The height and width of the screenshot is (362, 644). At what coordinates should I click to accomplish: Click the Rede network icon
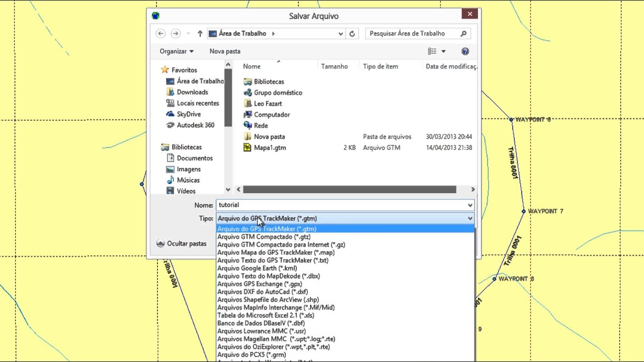point(248,126)
